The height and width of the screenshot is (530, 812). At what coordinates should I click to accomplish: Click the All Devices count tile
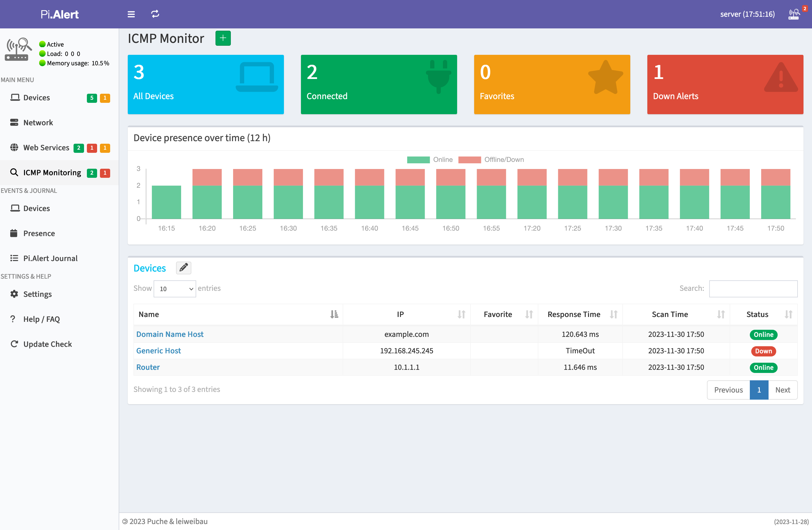(205, 84)
